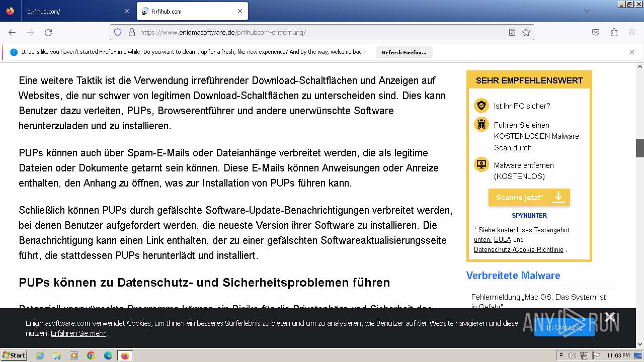The image size is (644, 362).
Task: Open File Explorer from taskbar
Action: pyautogui.click(x=57, y=355)
